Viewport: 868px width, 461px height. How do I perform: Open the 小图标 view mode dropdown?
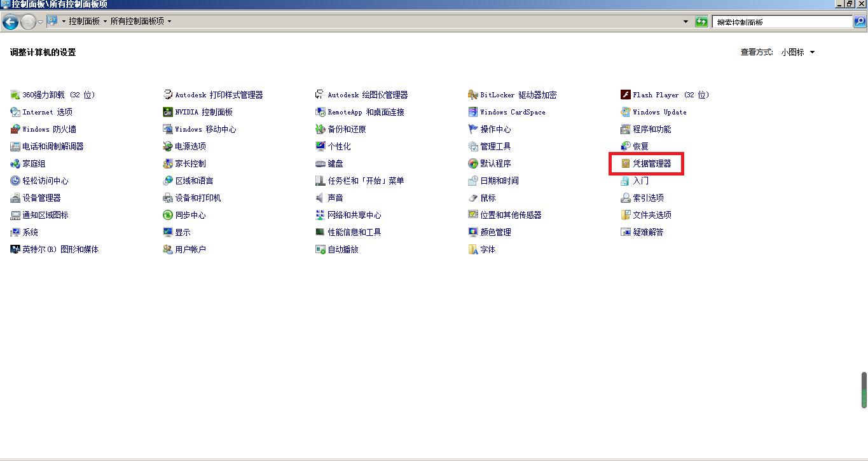coord(798,52)
